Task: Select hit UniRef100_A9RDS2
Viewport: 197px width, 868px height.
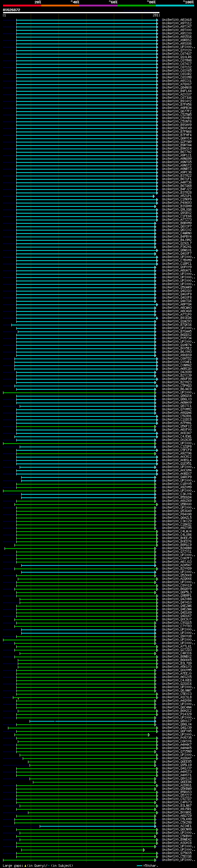Action: click(177, 40)
